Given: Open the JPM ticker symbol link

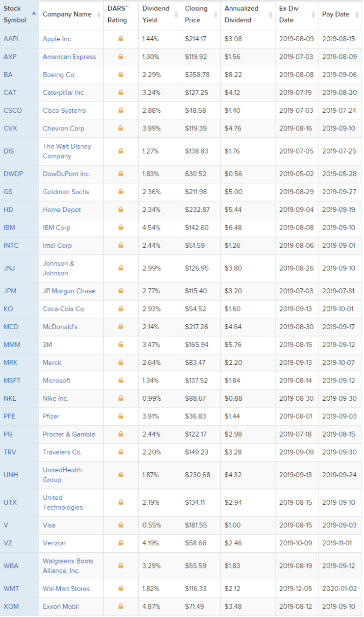Looking at the screenshot, I should 10,291.
